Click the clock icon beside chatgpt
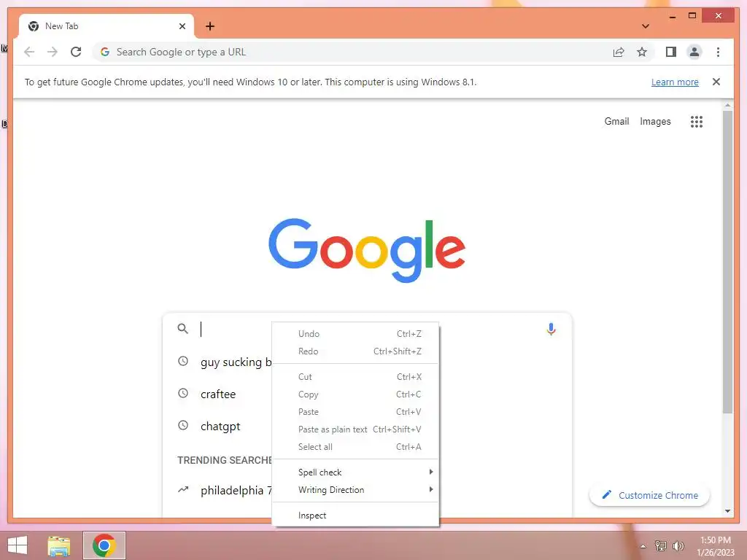The image size is (747, 560). (x=183, y=425)
